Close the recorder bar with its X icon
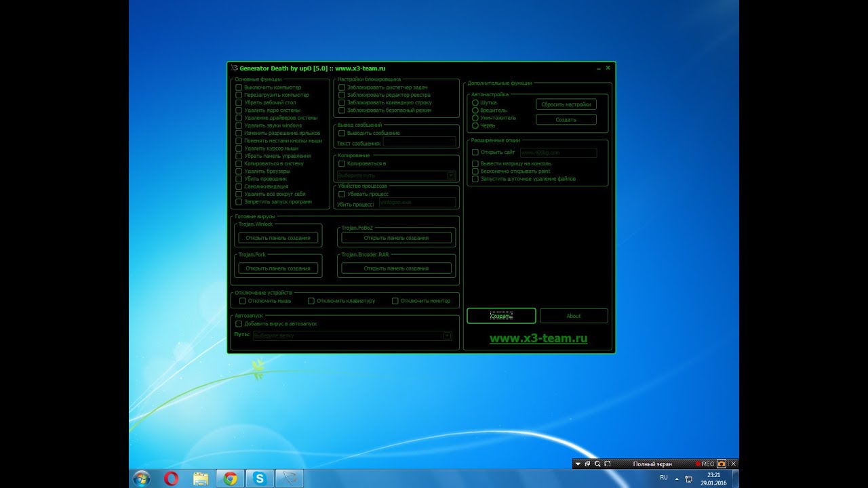This screenshot has width=868, height=488. 733,464
